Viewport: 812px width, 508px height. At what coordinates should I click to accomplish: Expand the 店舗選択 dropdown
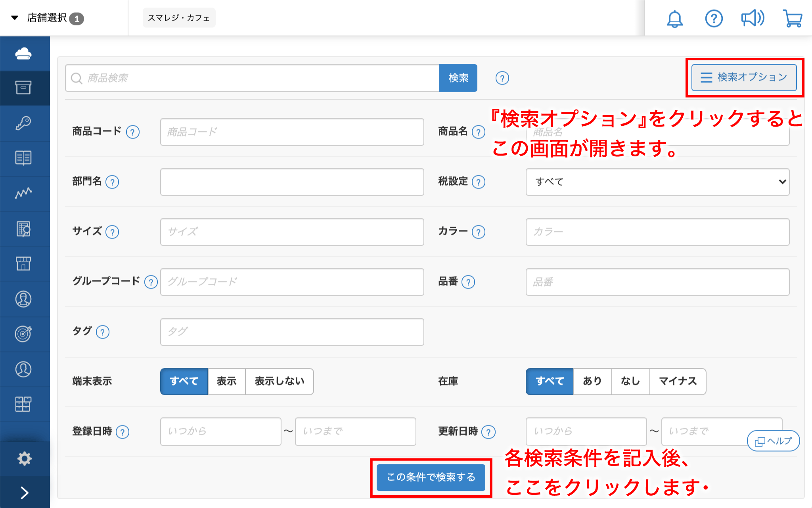(47, 18)
